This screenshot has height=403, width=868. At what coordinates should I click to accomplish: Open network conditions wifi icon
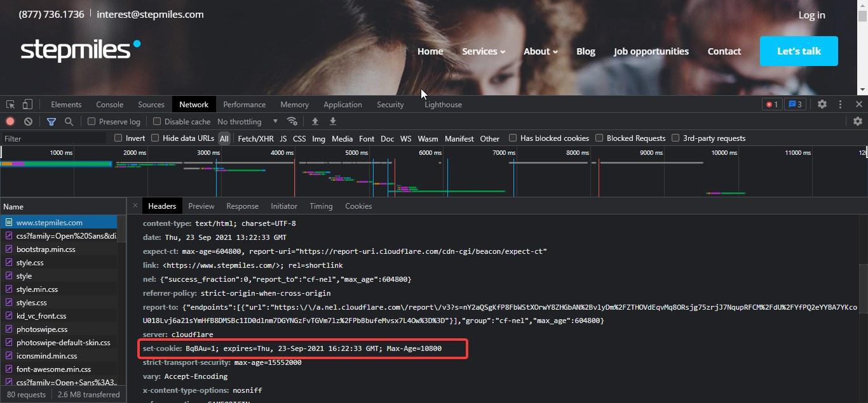292,121
